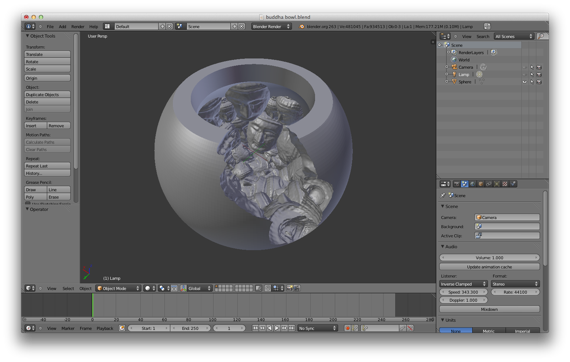The width and height of the screenshot is (570, 362).
Task: Click the Volume 1.000 slider field
Action: click(x=489, y=257)
